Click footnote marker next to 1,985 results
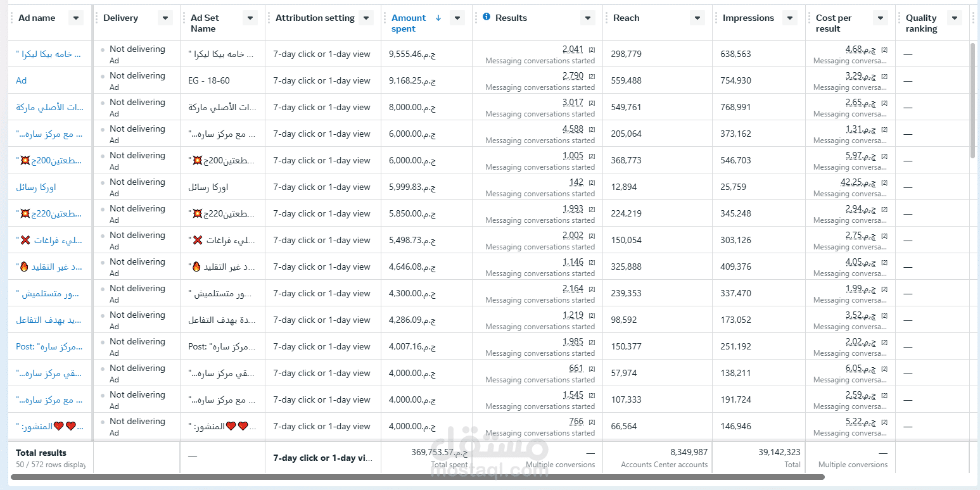 click(x=592, y=342)
